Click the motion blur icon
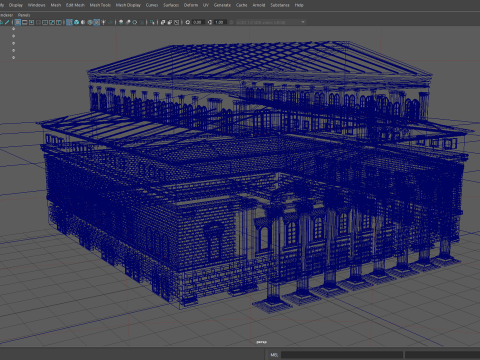Screen dimensions: 480x360 (128, 22)
